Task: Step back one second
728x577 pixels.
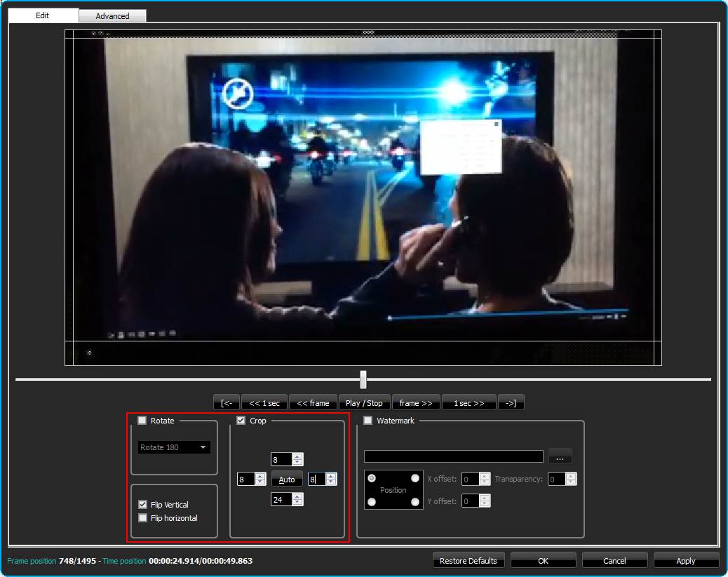Action: (x=264, y=403)
